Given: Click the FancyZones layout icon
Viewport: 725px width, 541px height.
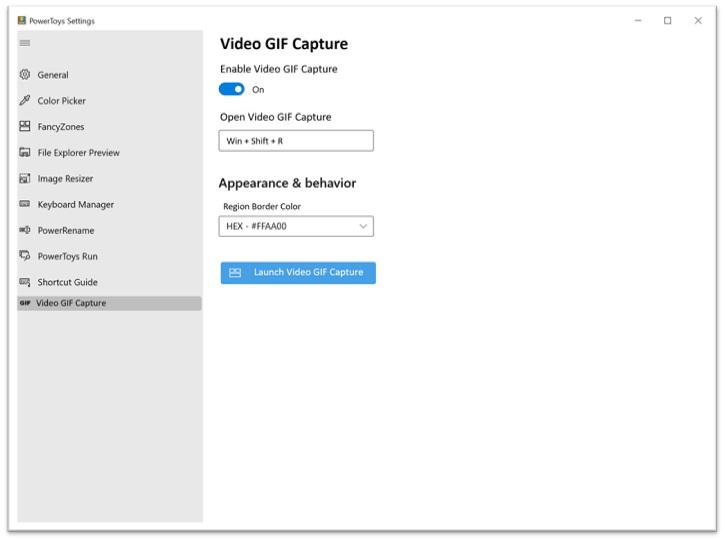Looking at the screenshot, I should click(25, 126).
